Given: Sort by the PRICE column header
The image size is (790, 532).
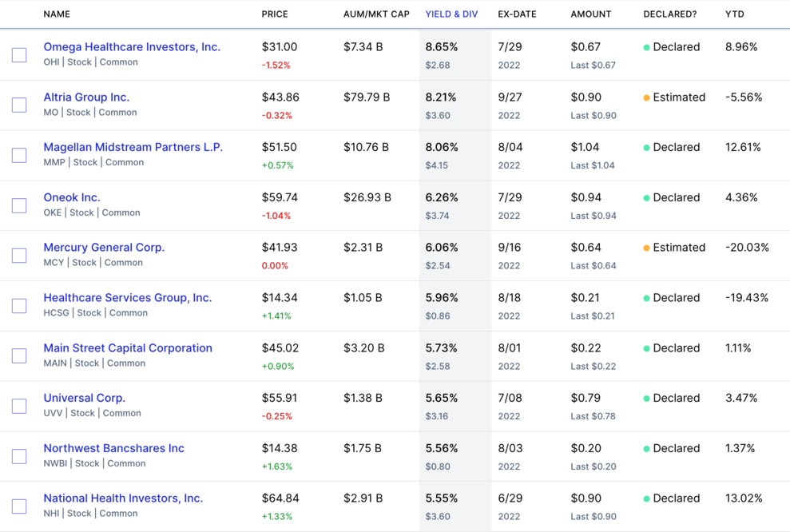Looking at the screenshot, I should click(275, 14).
